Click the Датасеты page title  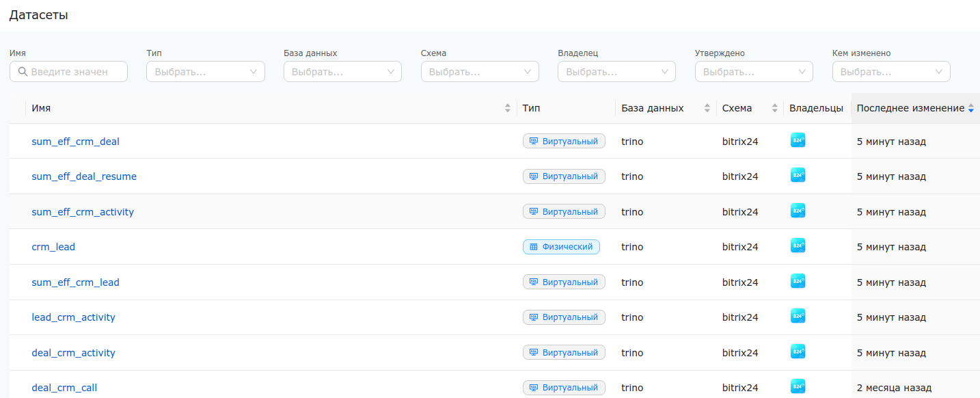[x=38, y=15]
